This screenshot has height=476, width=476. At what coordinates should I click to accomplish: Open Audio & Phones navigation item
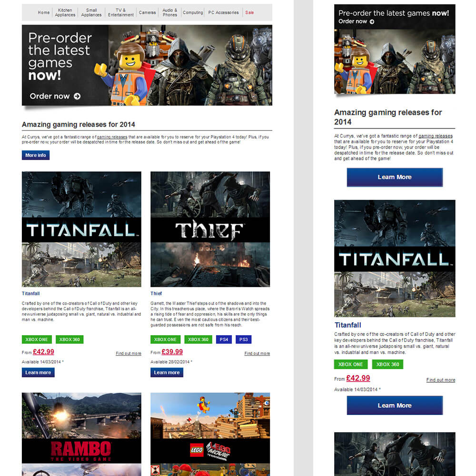click(170, 12)
